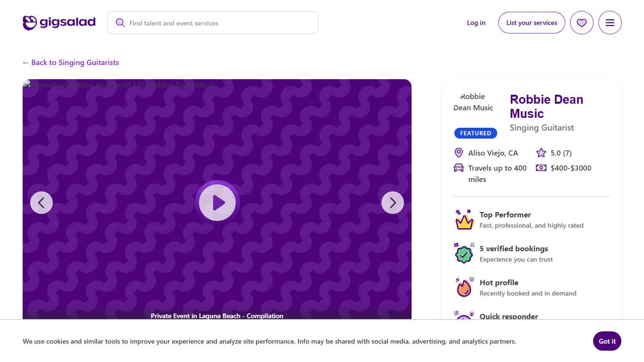Go to previous media slide
Screen dimensions: 644x362
pyautogui.click(x=41, y=203)
